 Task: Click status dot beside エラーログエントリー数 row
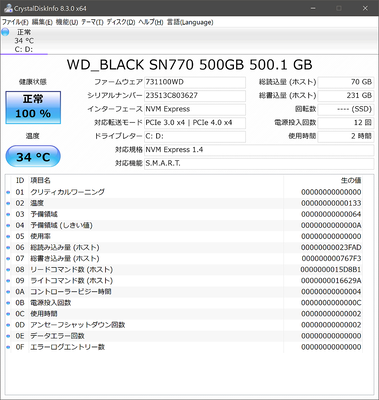pos(8,347)
